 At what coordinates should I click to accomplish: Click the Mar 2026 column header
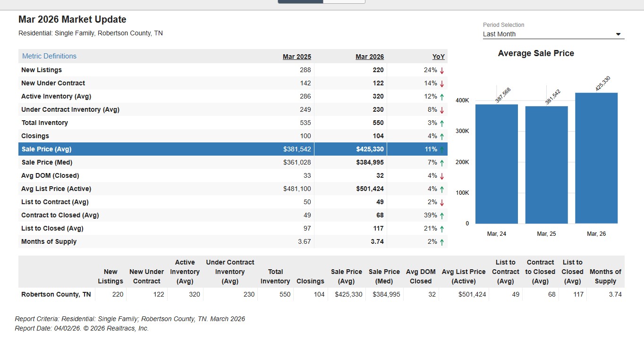pos(369,57)
